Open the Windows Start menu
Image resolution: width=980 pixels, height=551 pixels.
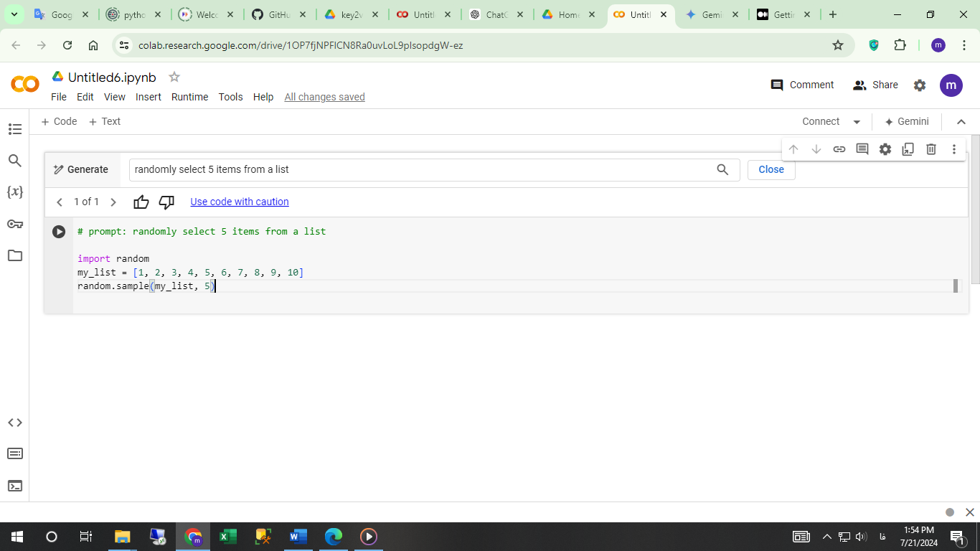pos(17,537)
